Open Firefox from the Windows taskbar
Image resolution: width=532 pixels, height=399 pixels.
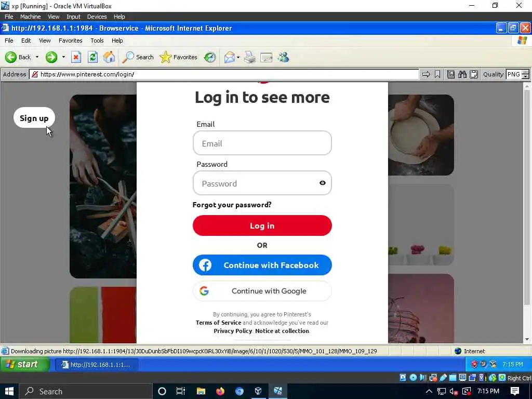(220, 391)
